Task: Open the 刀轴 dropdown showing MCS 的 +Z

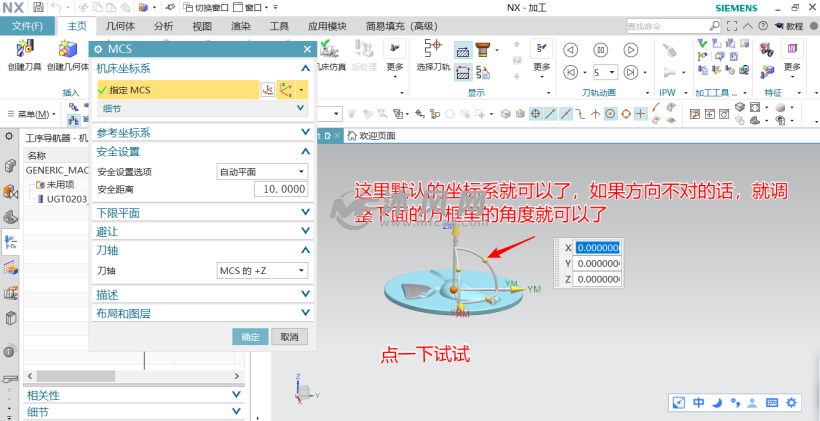Action: coord(262,271)
